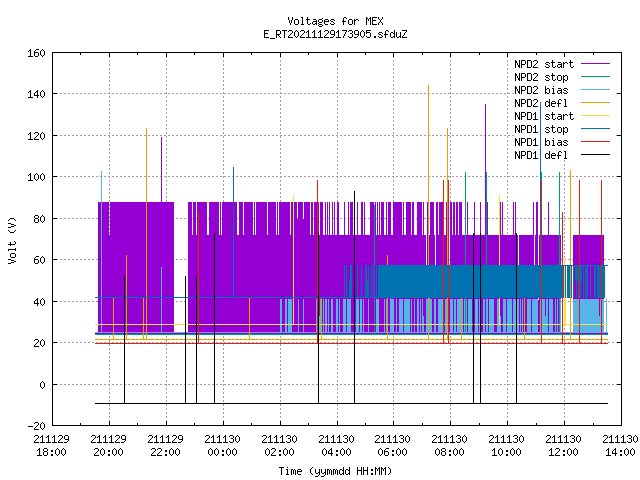This screenshot has height=480, width=640.
Task: Click the 'Volt (V)' y-axis label
Action: tap(13, 240)
